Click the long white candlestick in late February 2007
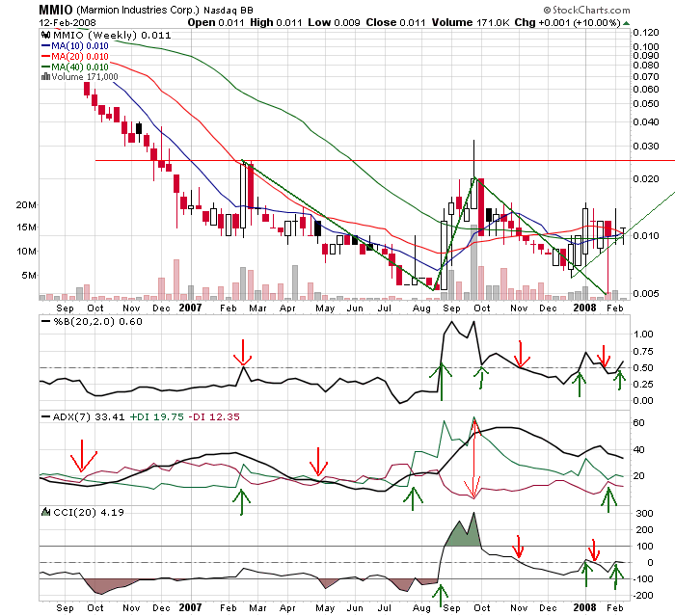 pos(243,196)
